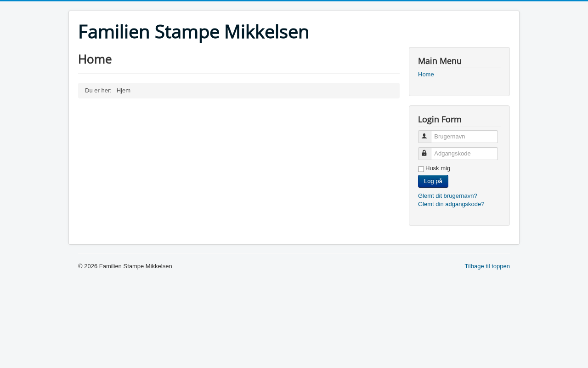Click the Login Form module heading

pyautogui.click(x=440, y=120)
